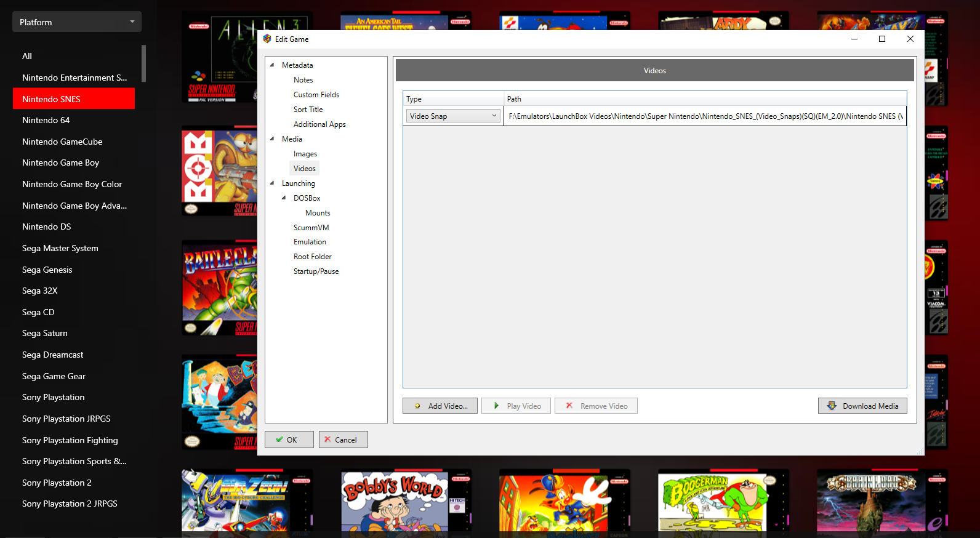
Task: Select Sega Dreamcast platform
Action: click(x=74, y=355)
